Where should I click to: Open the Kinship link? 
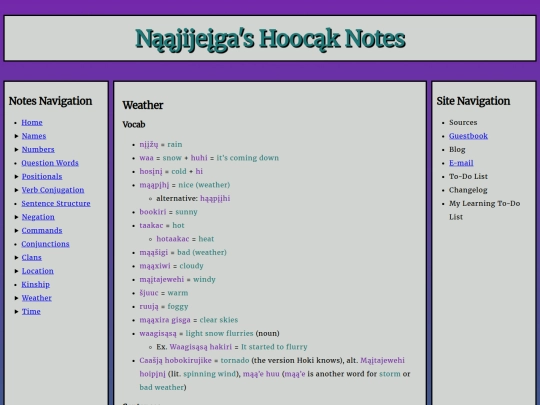(x=35, y=284)
